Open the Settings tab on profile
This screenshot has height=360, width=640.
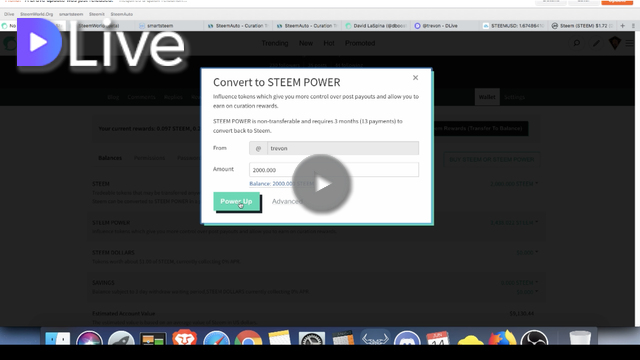pos(514,97)
